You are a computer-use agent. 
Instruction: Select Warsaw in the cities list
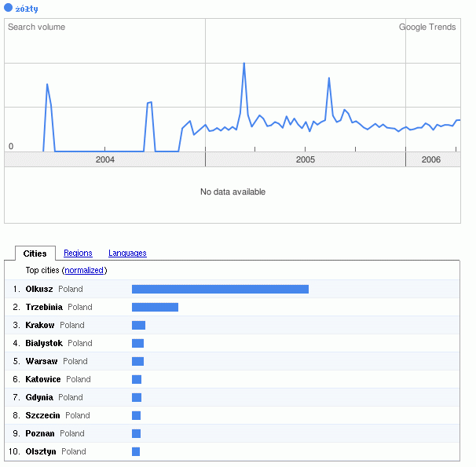click(x=42, y=361)
